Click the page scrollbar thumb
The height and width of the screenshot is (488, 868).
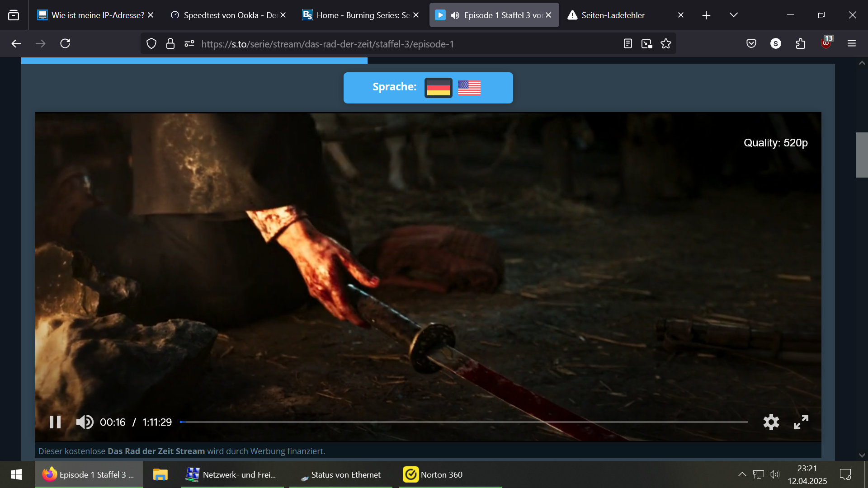(862, 155)
